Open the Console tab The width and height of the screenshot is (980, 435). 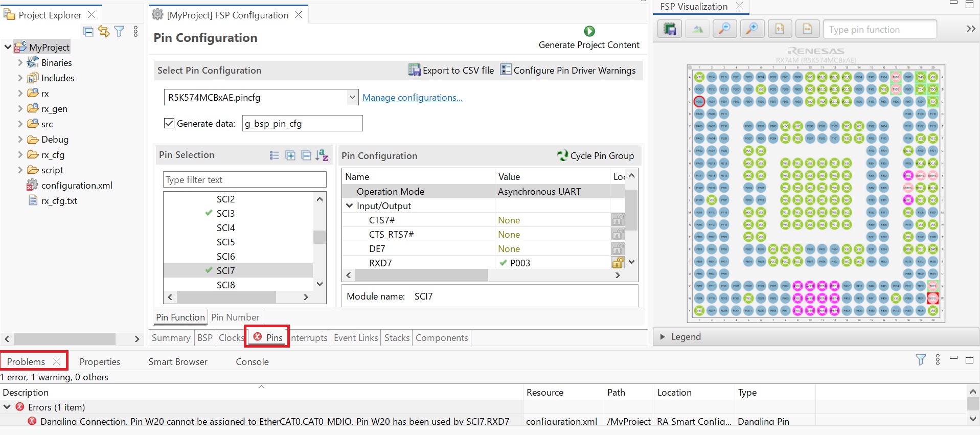tap(252, 361)
